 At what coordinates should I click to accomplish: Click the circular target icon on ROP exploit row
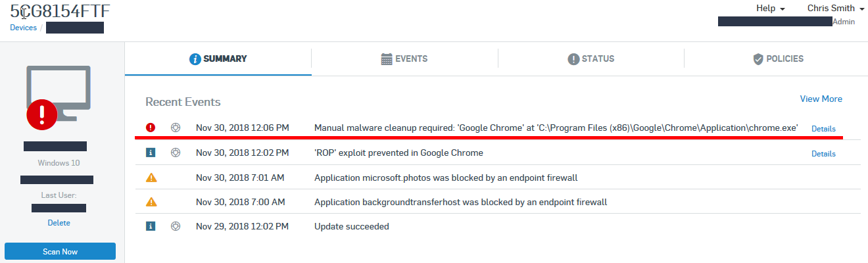(x=175, y=153)
